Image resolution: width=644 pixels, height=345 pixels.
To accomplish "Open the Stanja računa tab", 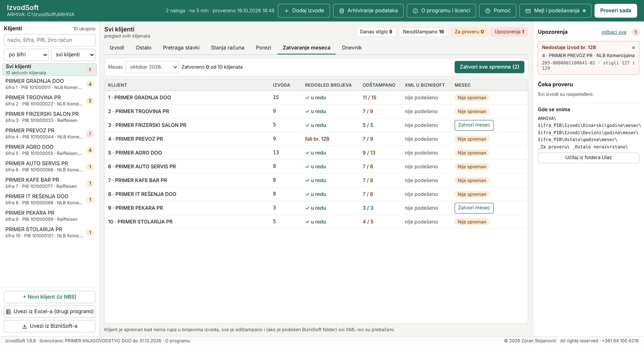I will pos(227,48).
